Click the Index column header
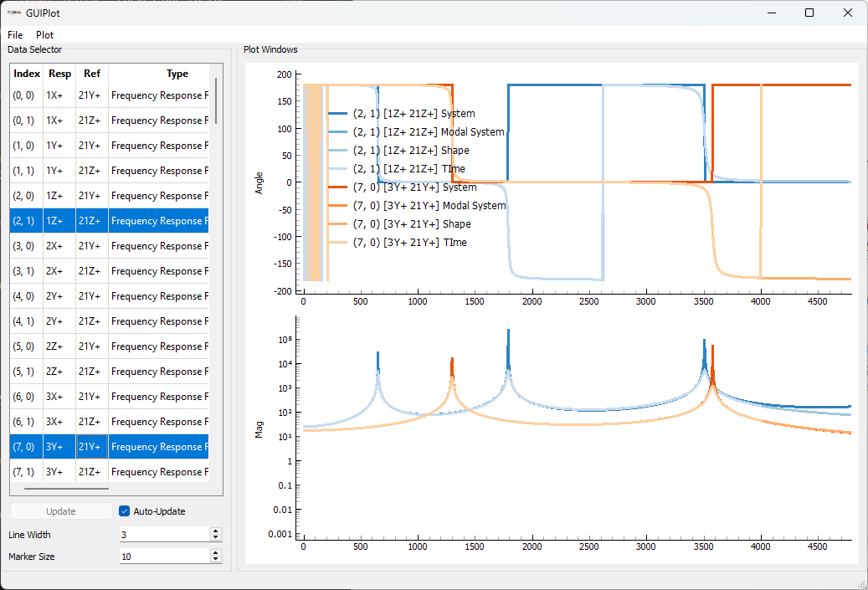Screen dimensions: 868x590 point(26,74)
